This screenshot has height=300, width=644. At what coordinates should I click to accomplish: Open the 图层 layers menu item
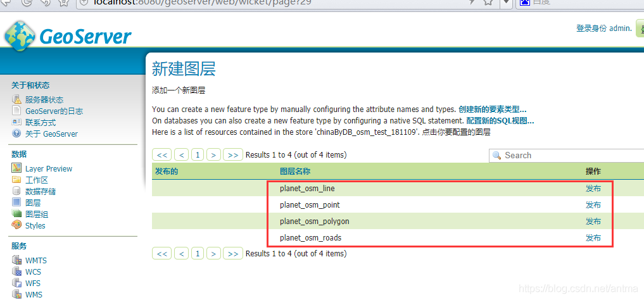[33, 203]
